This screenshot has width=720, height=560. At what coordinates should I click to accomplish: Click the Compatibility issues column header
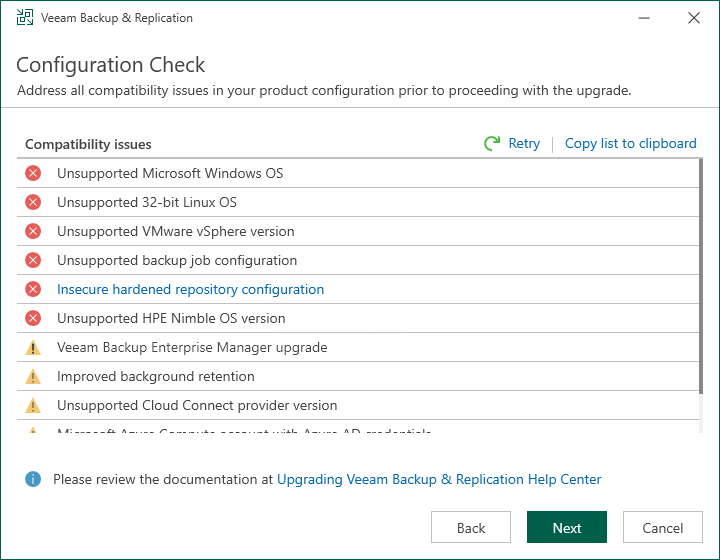pos(88,144)
